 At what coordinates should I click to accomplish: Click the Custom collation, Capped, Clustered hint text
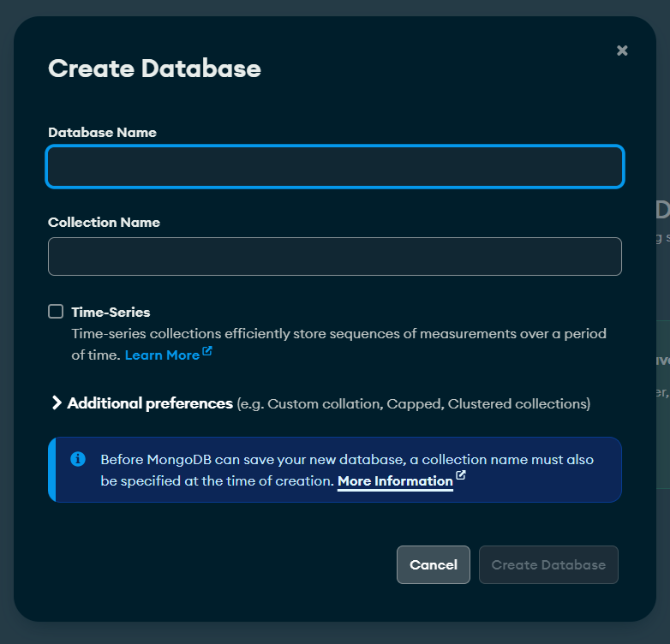click(413, 403)
